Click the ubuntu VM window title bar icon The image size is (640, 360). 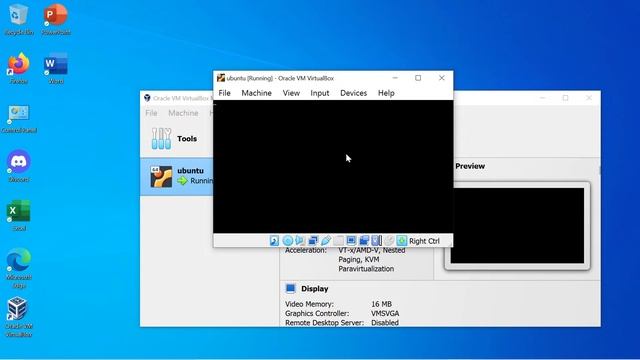(221, 78)
